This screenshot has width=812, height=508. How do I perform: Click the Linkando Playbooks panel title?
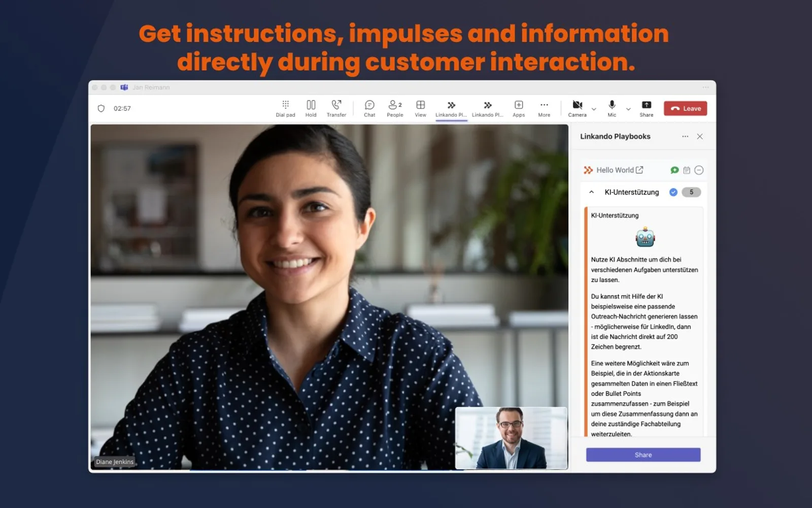(x=615, y=136)
